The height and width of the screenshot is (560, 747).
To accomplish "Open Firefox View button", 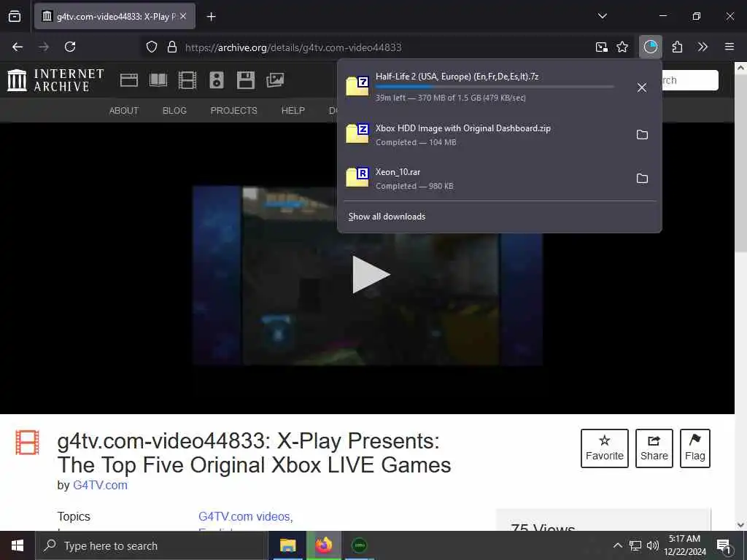I will tap(15, 16).
